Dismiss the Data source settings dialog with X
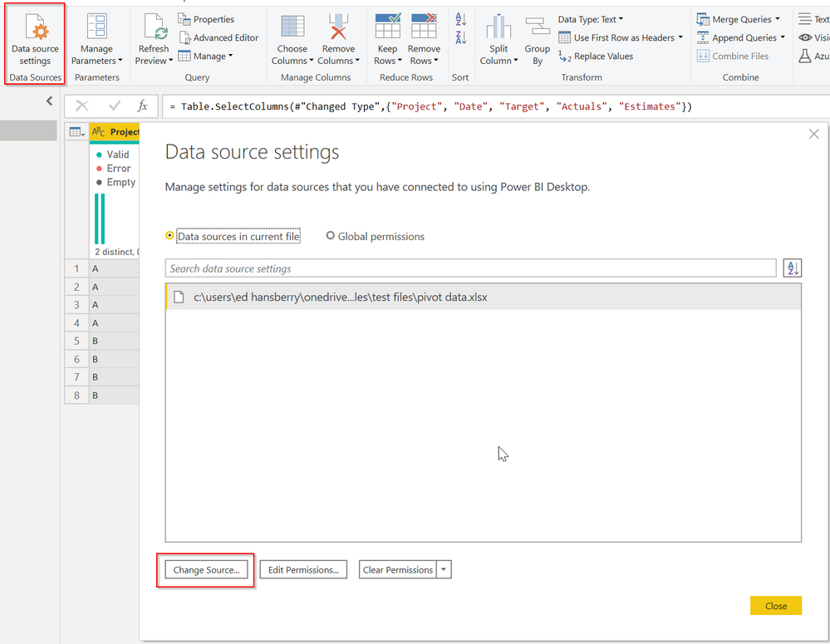The width and height of the screenshot is (830, 644). (x=813, y=134)
